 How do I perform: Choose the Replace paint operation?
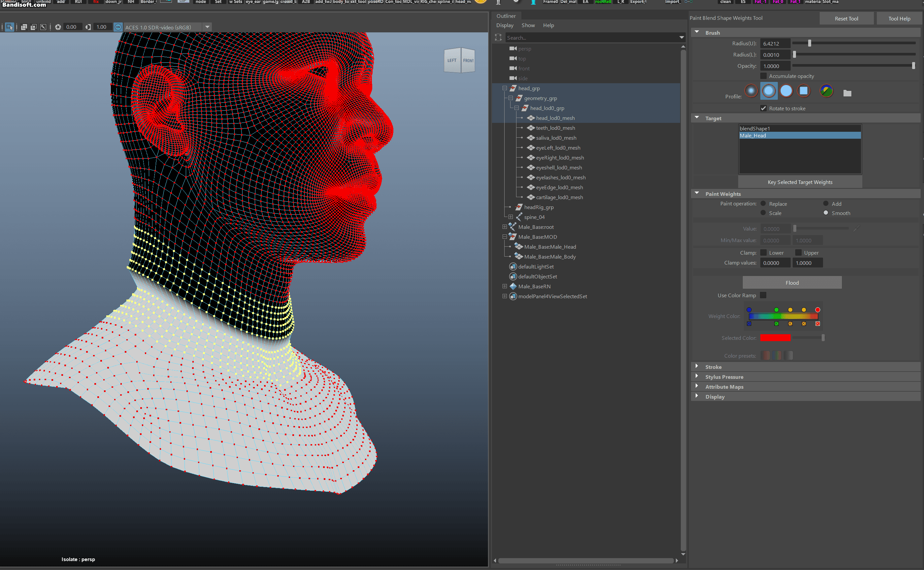point(763,203)
